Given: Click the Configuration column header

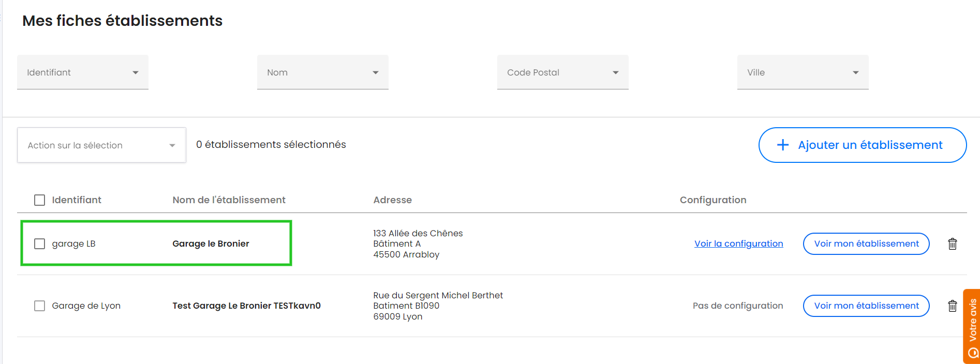Looking at the screenshot, I should (713, 200).
